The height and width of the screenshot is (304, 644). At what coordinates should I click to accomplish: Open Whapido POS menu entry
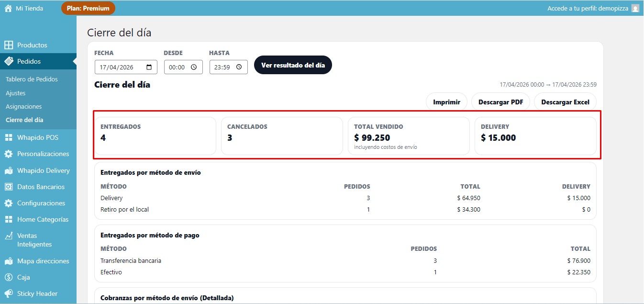pyautogui.click(x=38, y=137)
